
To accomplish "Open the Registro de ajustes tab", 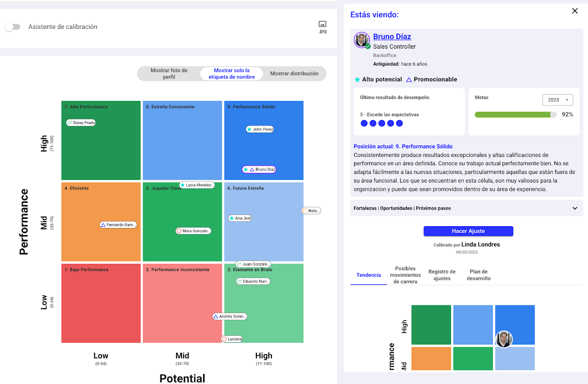I will point(442,275).
